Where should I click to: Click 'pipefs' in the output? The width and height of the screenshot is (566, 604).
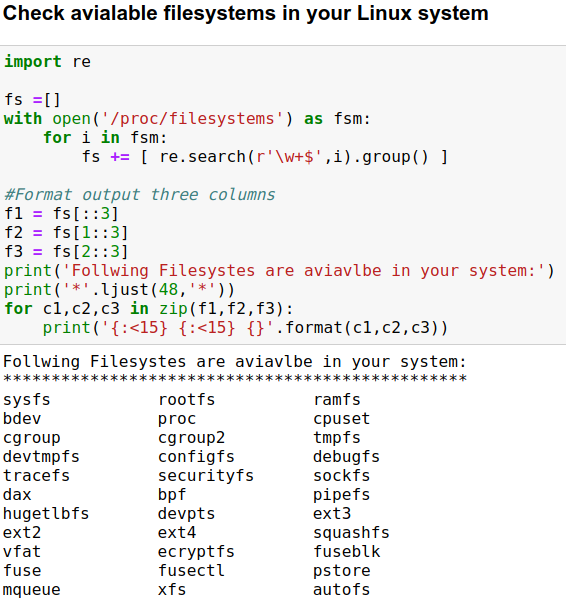342,495
